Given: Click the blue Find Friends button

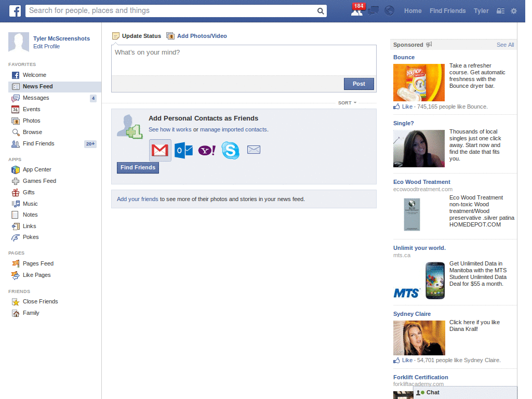Looking at the screenshot, I should coord(138,168).
